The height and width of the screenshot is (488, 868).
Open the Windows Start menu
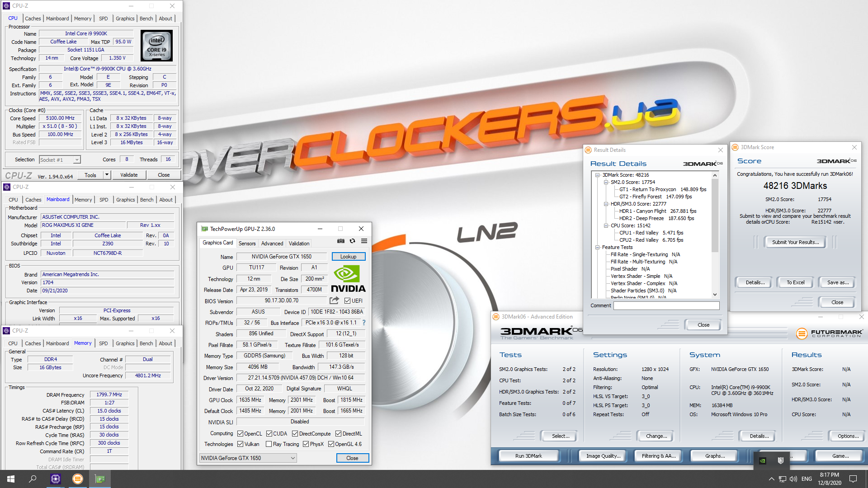point(11,479)
